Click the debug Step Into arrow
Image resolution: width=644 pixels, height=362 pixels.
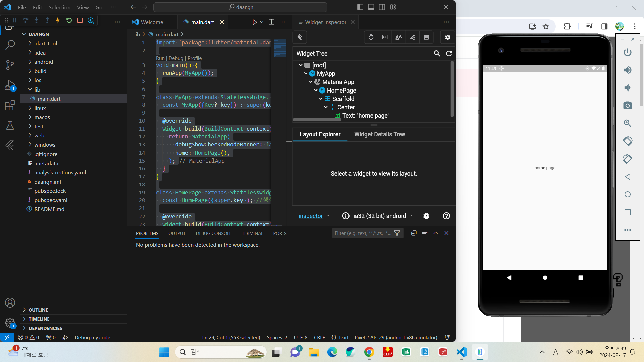[36, 21]
